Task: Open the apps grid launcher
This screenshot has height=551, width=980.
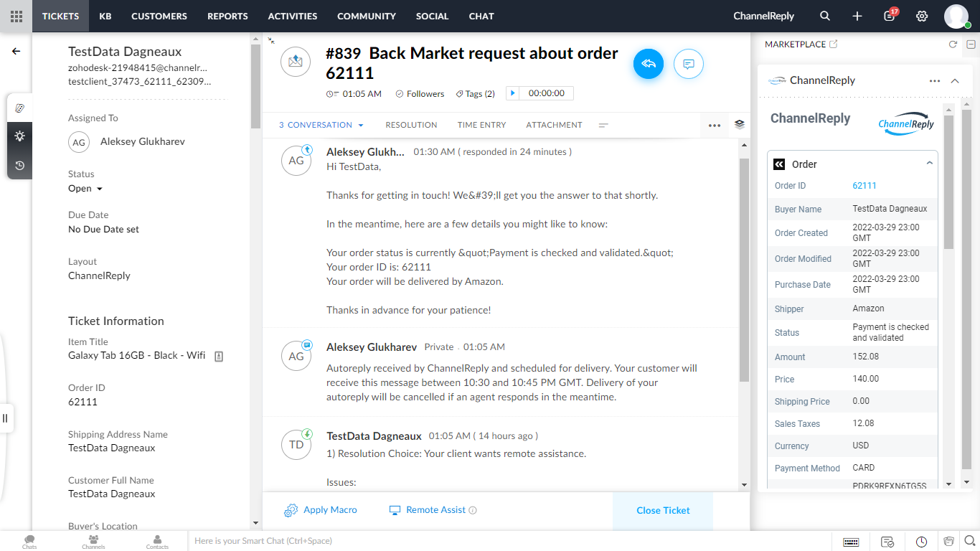Action: pos(16,16)
